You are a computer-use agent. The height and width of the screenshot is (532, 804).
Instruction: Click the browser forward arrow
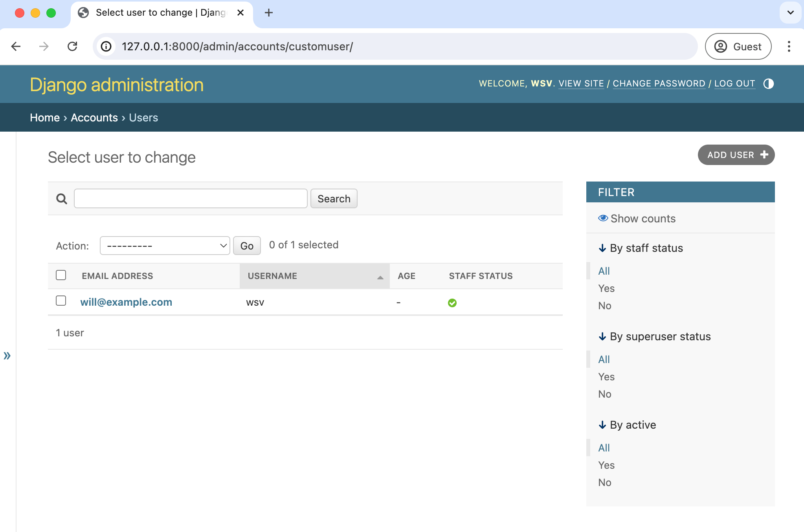click(x=44, y=46)
